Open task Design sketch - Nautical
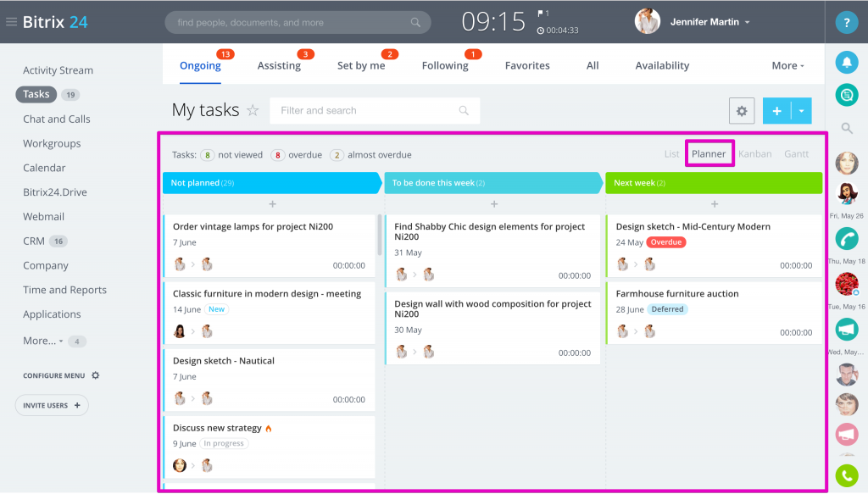 [224, 361]
